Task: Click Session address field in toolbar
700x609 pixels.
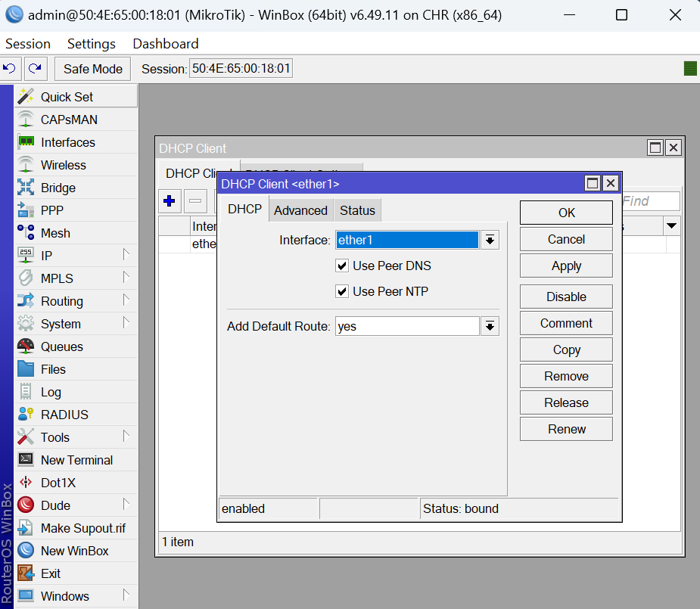Action: [241, 69]
